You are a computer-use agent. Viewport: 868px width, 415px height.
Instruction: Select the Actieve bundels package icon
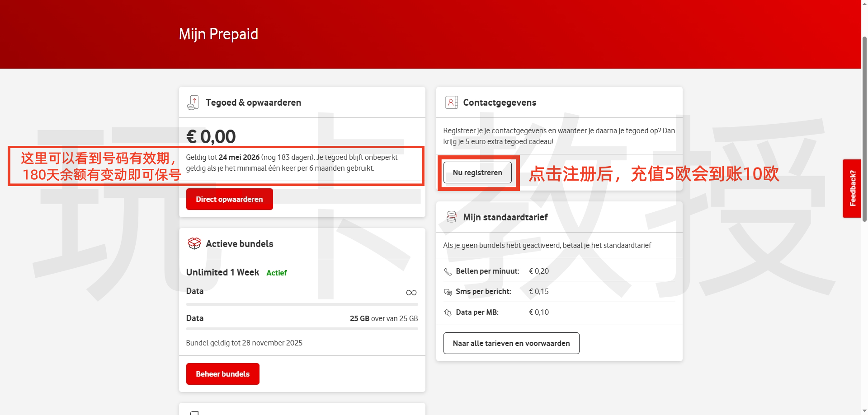194,243
